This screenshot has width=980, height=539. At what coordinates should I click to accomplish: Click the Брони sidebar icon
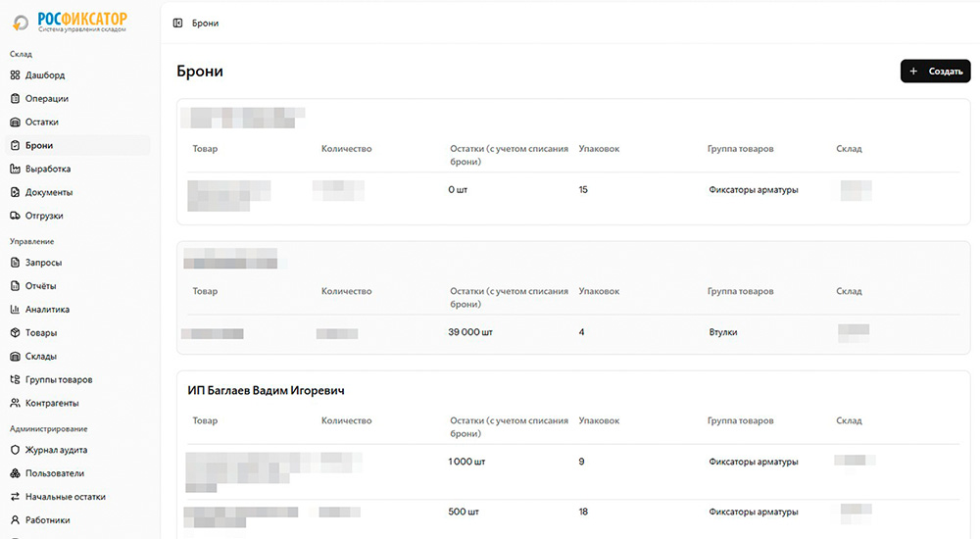tap(15, 145)
